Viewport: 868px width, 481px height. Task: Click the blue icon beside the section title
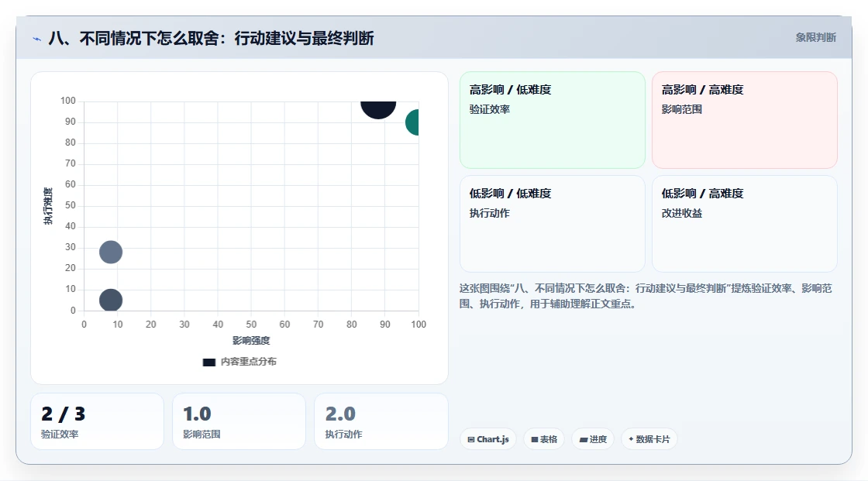(x=37, y=39)
